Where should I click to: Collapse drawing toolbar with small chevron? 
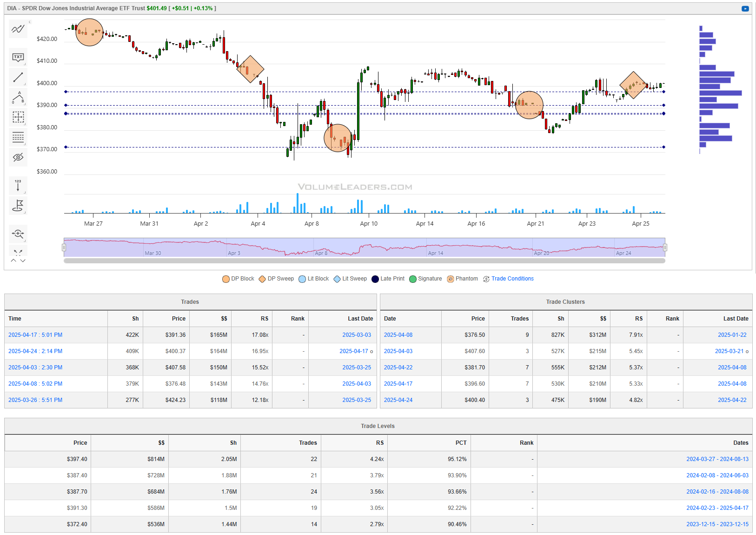(30, 22)
